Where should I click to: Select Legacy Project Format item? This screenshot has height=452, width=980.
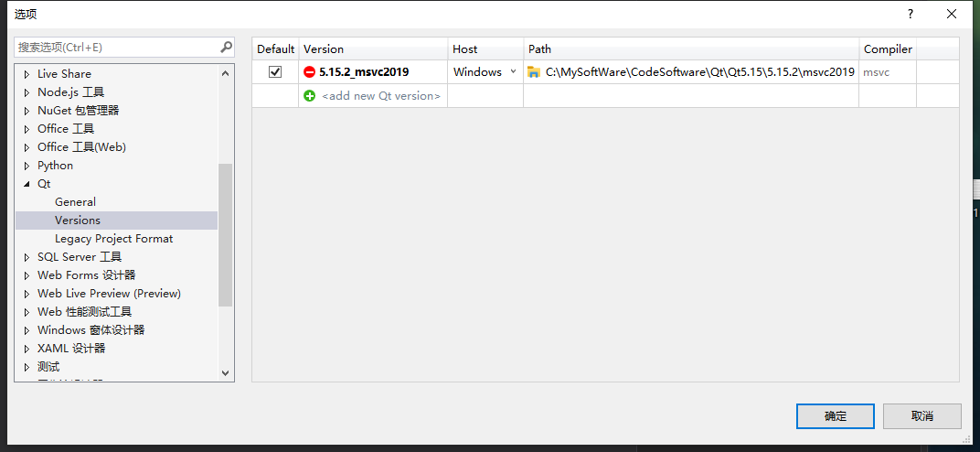pyautogui.click(x=113, y=239)
